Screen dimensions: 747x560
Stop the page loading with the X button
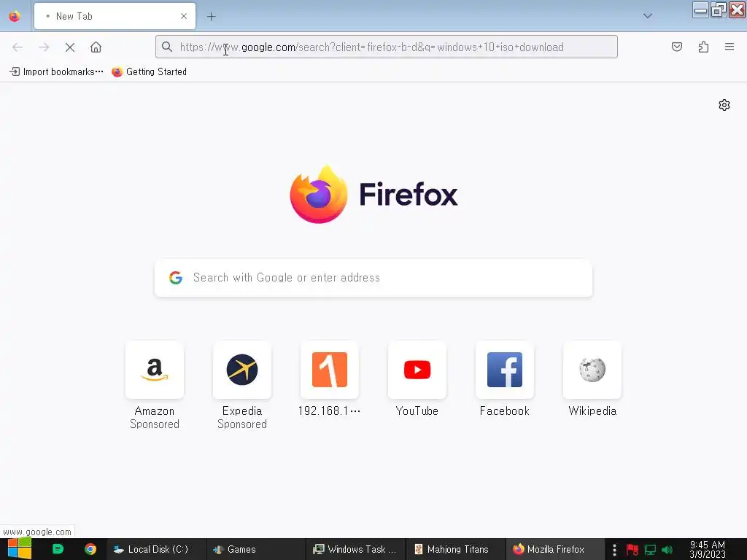coord(70,47)
